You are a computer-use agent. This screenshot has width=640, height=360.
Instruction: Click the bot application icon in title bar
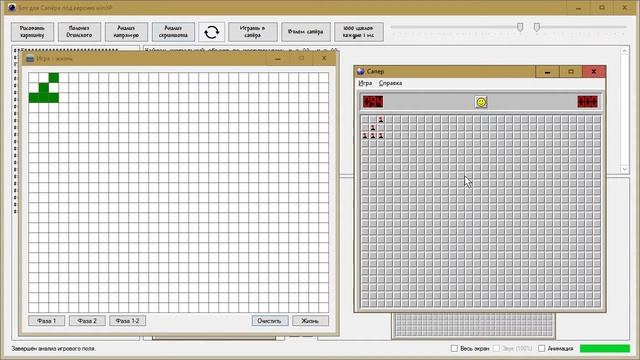[12, 7]
